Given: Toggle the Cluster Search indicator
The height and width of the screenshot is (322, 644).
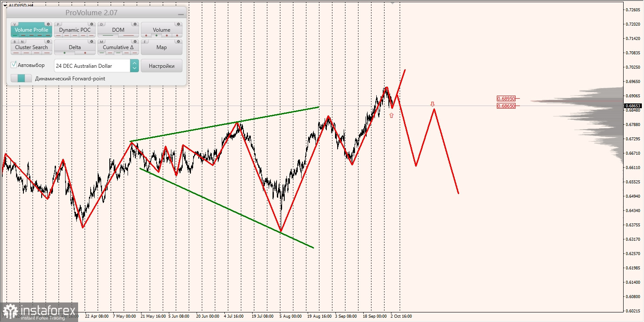Looking at the screenshot, I should pos(32,47).
